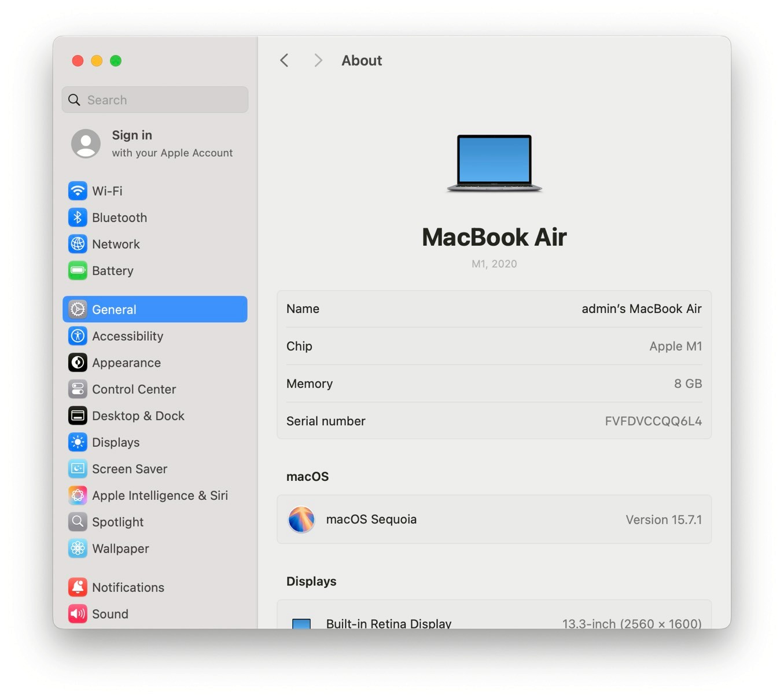Open Battery settings
This screenshot has width=784, height=699.
point(112,270)
